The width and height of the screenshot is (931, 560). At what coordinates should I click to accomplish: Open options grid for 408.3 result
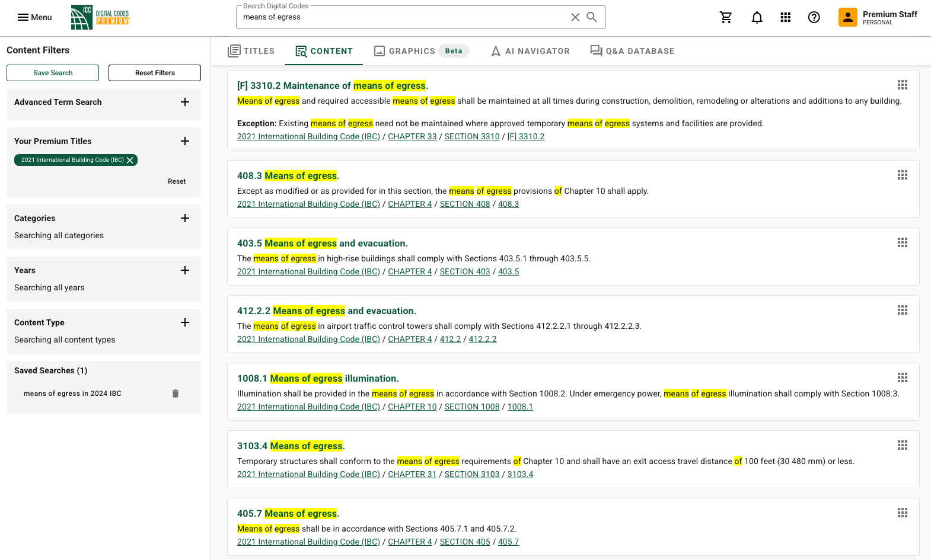pyautogui.click(x=903, y=175)
